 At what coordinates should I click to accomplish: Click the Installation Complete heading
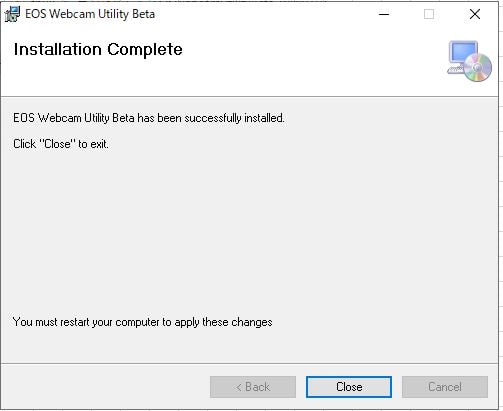98,50
